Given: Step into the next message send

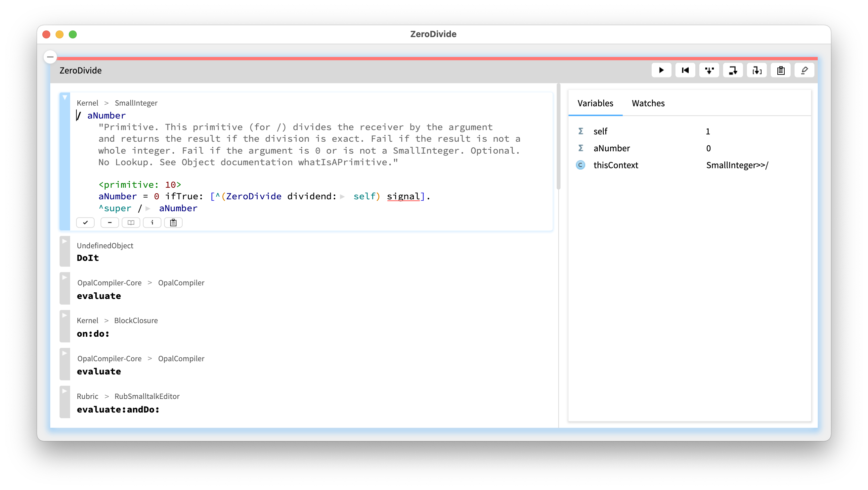Looking at the screenshot, I should click(x=709, y=70).
